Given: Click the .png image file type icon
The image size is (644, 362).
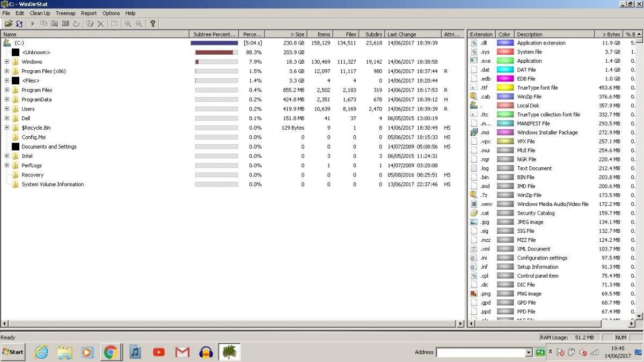Looking at the screenshot, I should [x=474, y=293].
